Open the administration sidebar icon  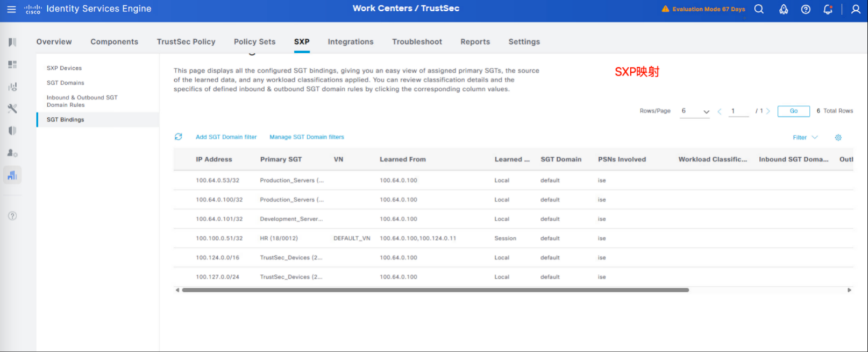[x=12, y=153]
